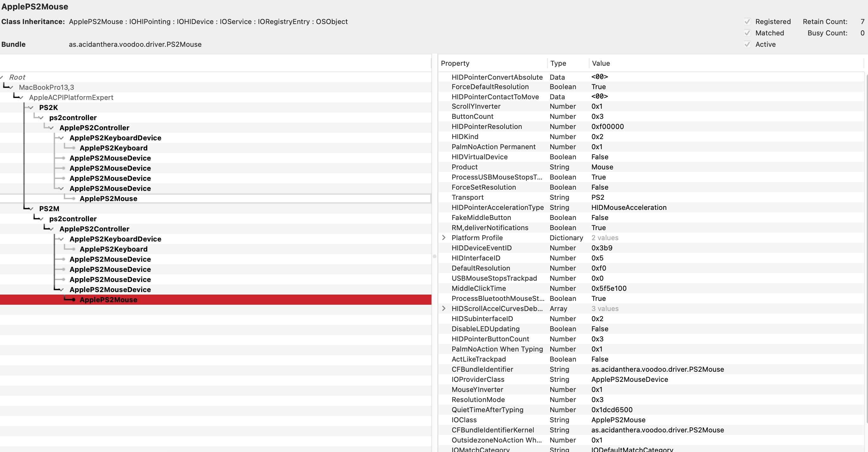The image size is (868, 452).
Task: Collapse ApplePS2Controller chevron under PS2M
Action: 51,229
